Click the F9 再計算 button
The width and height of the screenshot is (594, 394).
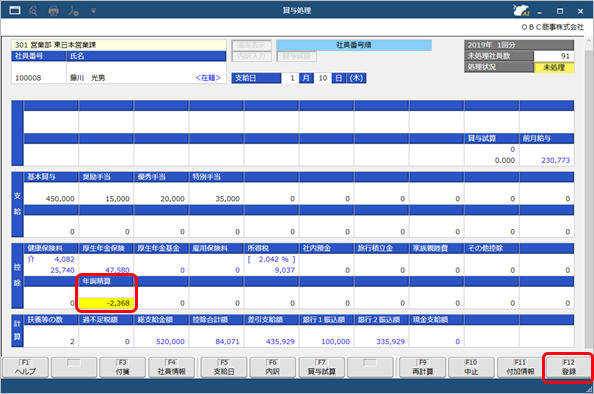(422, 367)
